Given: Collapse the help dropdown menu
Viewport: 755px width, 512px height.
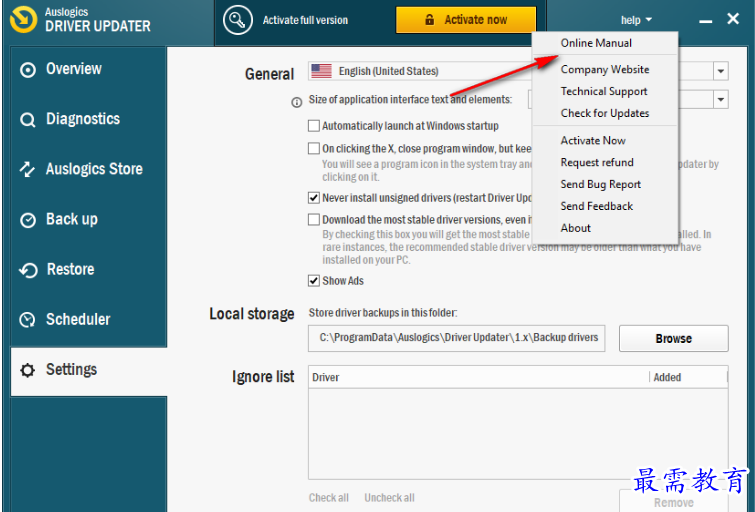Looking at the screenshot, I should (x=636, y=20).
